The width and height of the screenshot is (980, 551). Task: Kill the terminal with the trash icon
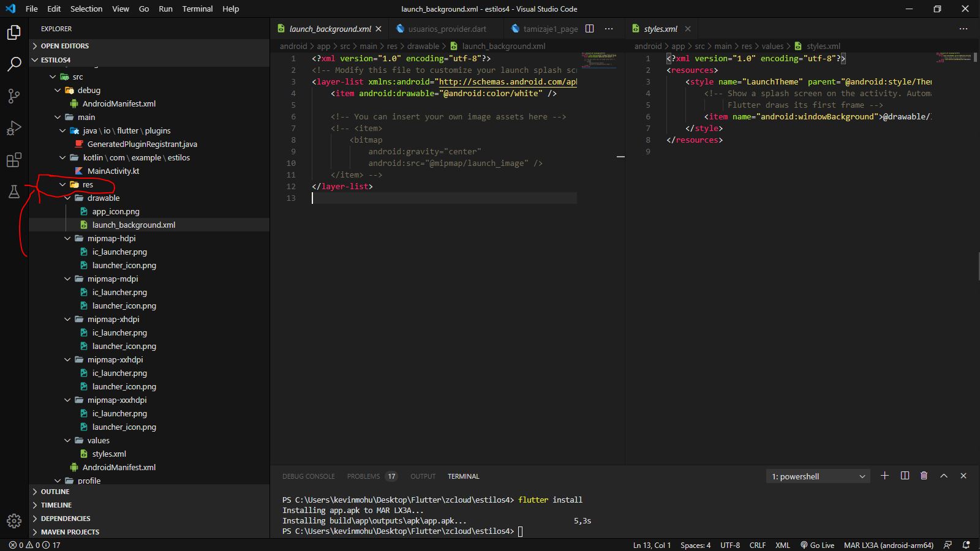point(924,476)
